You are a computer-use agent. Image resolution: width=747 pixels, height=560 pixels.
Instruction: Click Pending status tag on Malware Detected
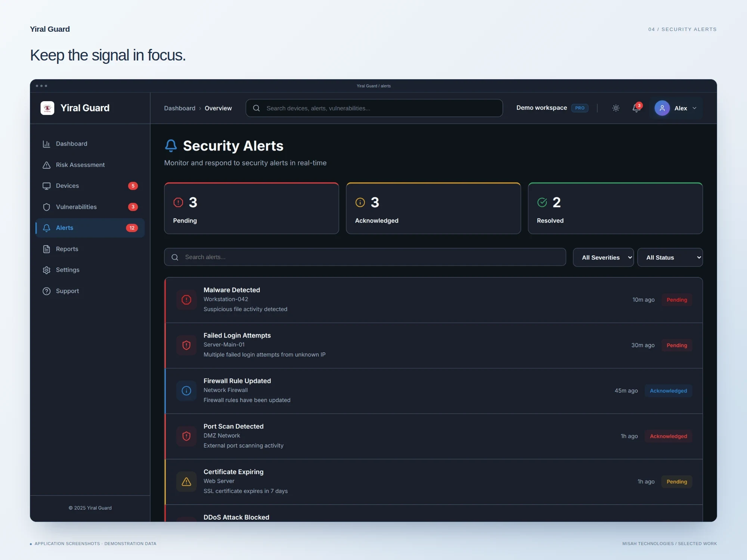click(x=677, y=300)
